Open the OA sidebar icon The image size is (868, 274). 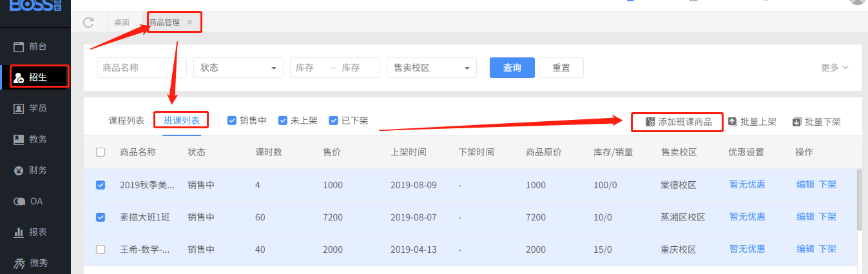(x=19, y=201)
